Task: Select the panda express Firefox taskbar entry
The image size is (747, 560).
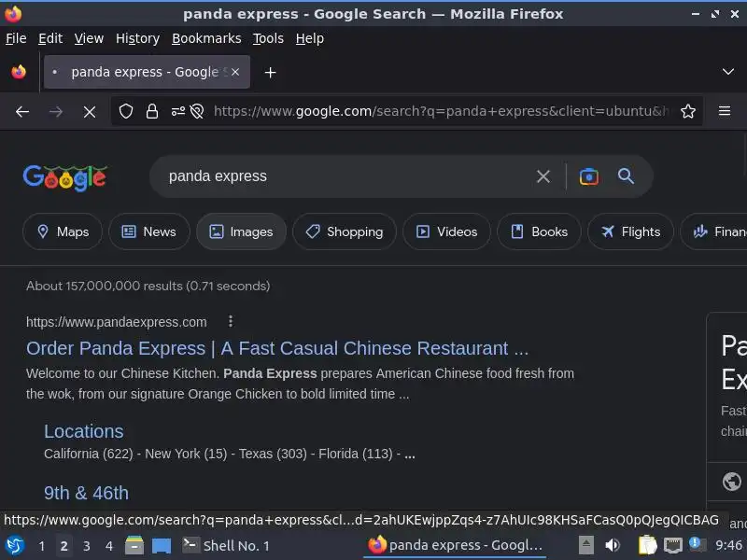Action: pyautogui.click(x=455, y=546)
